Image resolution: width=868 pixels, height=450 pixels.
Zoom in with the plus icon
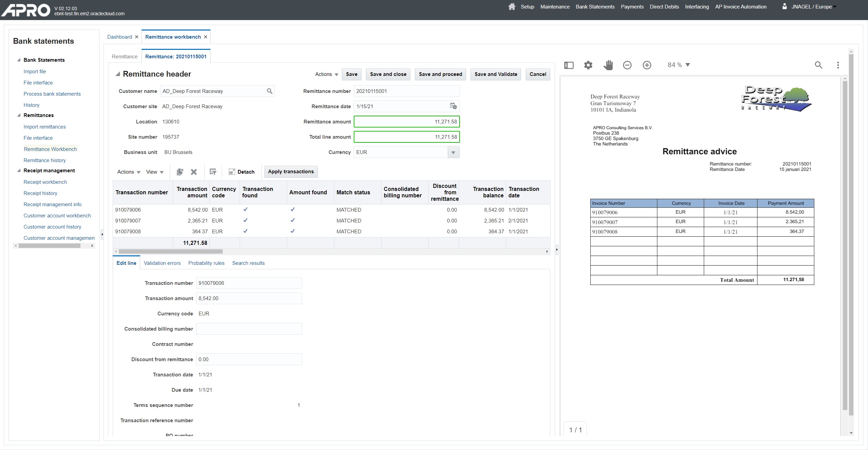(x=647, y=65)
